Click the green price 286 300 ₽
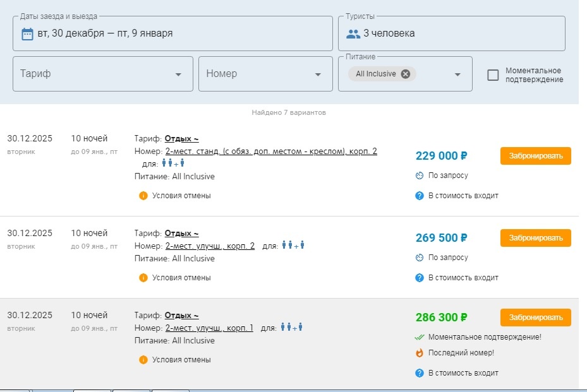587x392 pixels. tap(442, 318)
